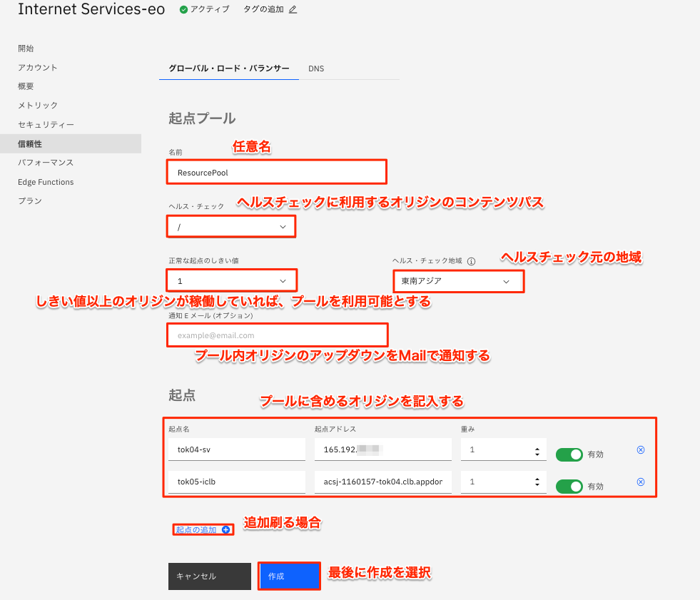The width and height of the screenshot is (700, 600).
Task: Click the info icon next to ヘルス・チェック地域
Action: coord(471,261)
